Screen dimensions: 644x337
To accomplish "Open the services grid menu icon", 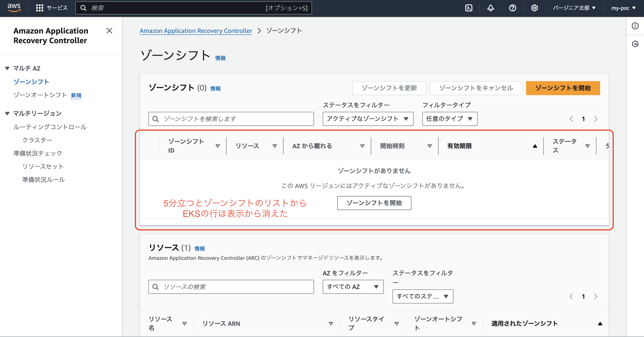I will pos(39,8).
